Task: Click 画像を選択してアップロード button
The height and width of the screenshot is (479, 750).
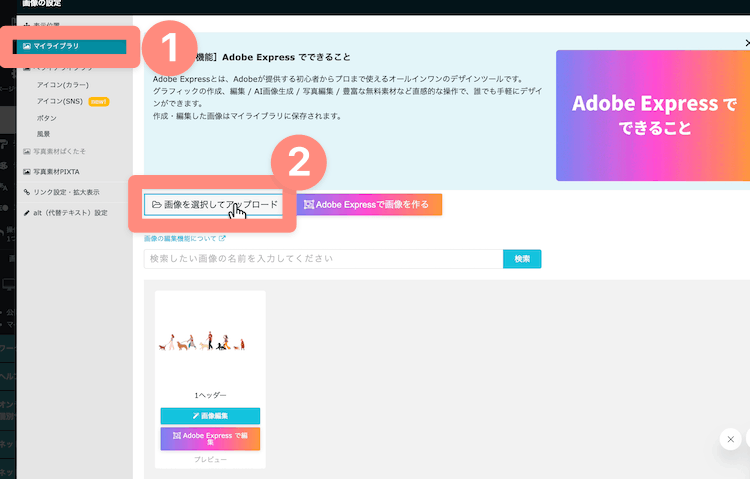Action: (213, 205)
